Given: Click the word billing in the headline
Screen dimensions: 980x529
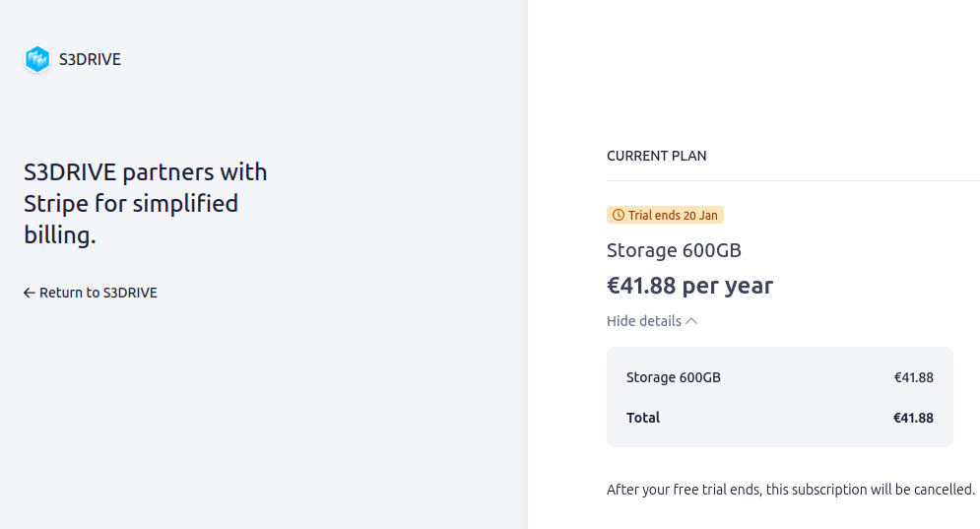Looking at the screenshot, I should (60, 235).
